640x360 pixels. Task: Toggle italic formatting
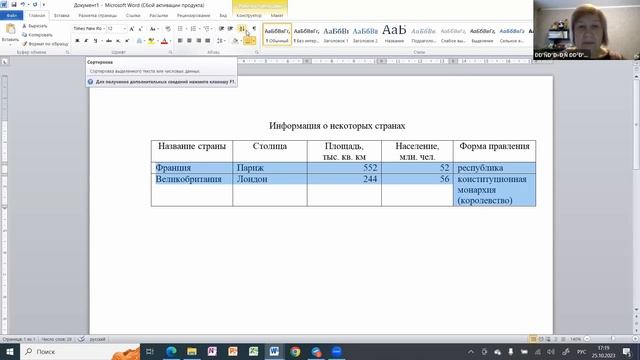86,40
